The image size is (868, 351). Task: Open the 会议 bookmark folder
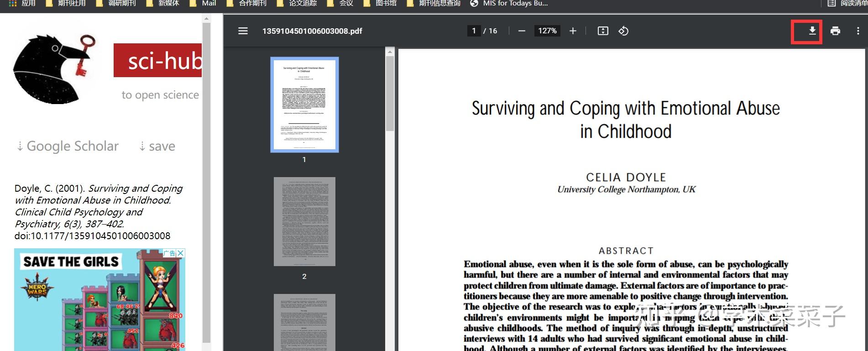[x=340, y=3]
